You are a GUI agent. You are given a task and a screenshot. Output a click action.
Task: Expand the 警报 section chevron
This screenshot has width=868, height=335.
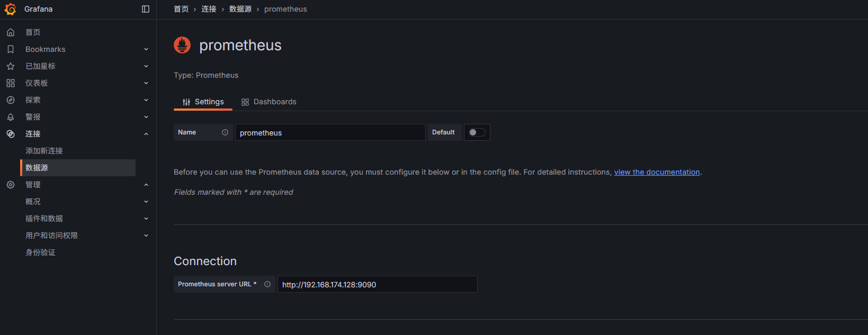pos(146,117)
